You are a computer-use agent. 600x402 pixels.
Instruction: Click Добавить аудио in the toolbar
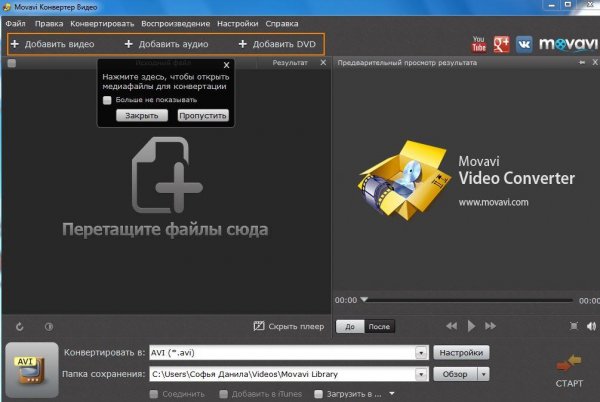(x=166, y=44)
